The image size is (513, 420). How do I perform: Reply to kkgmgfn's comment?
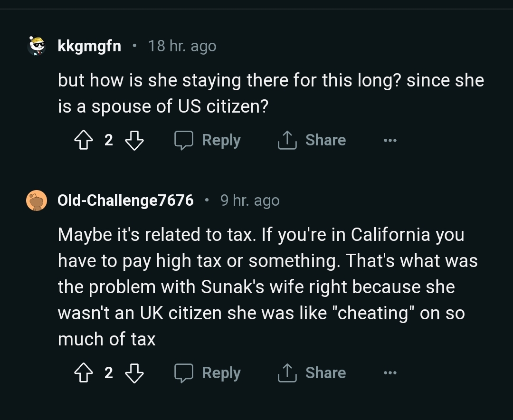[208, 141]
